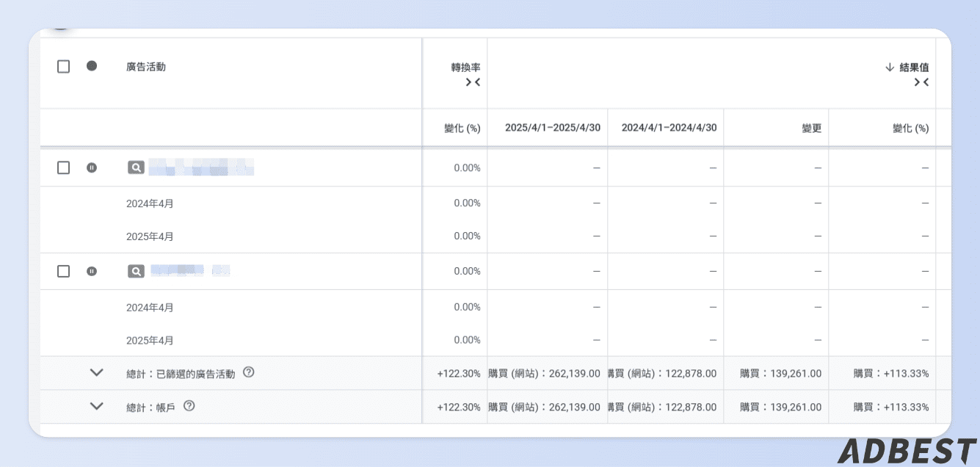
Task: Check the second campaign's row checkbox
Action: coord(63,270)
